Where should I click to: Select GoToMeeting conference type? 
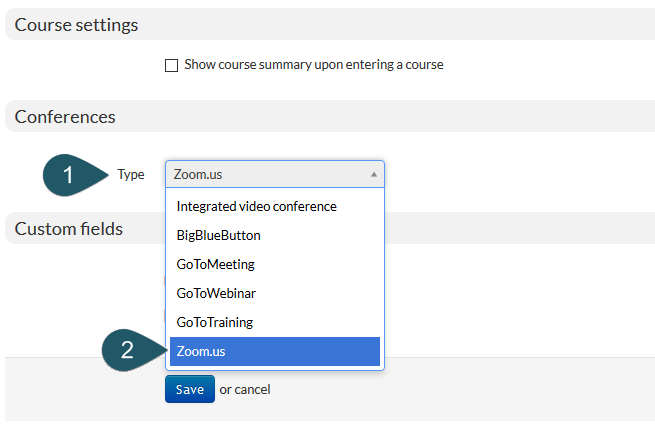tap(275, 264)
